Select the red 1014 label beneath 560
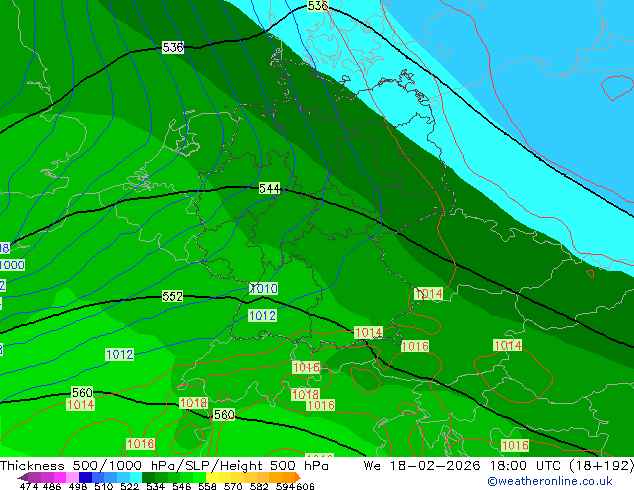The width and height of the screenshot is (634, 490). tap(81, 405)
